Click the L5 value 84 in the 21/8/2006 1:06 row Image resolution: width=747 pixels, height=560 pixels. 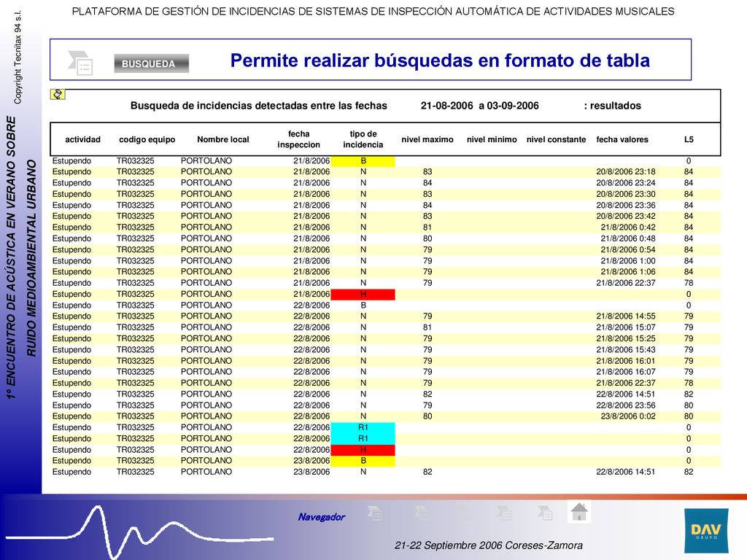(689, 272)
